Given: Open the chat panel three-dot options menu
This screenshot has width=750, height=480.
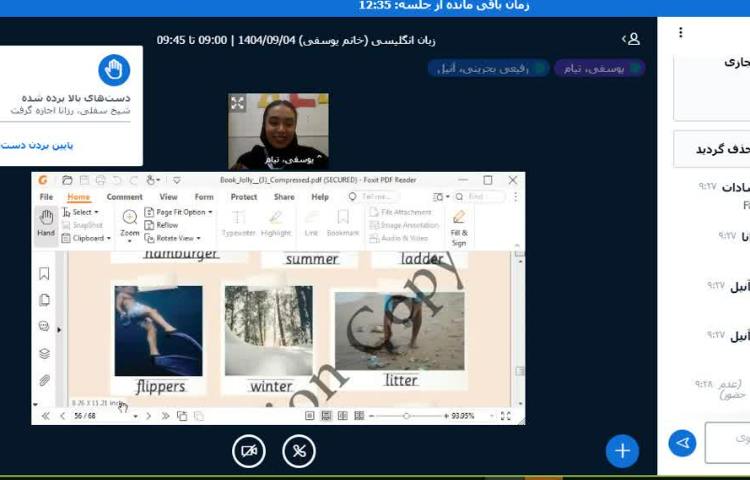Looking at the screenshot, I should click(x=681, y=33).
